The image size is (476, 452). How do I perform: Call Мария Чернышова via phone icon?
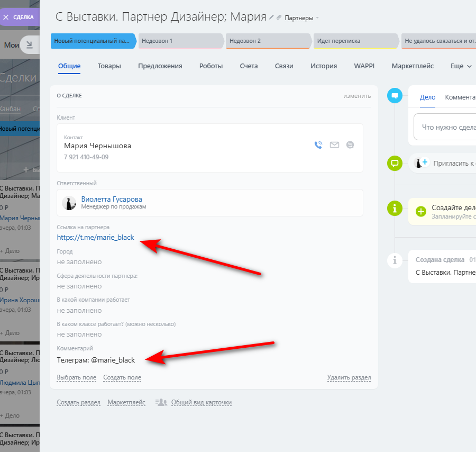pyautogui.click(x=318, y=145)
